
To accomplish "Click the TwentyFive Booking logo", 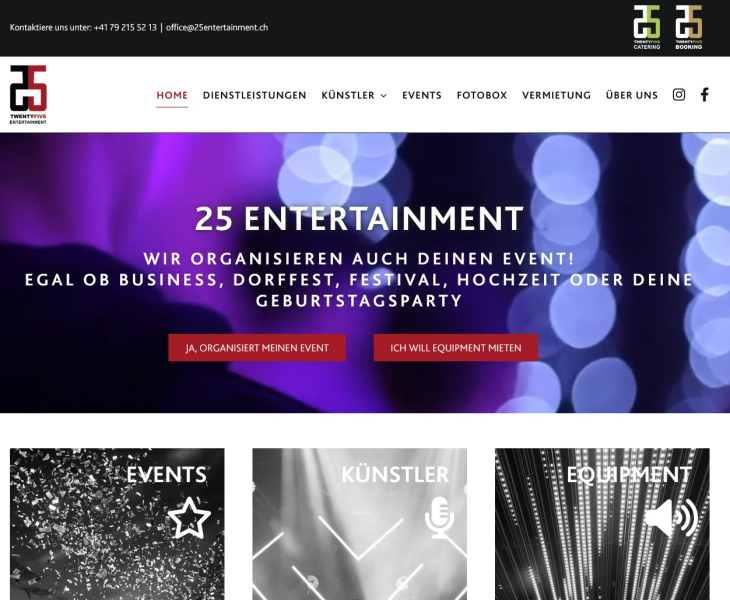I will coord(689,27).
